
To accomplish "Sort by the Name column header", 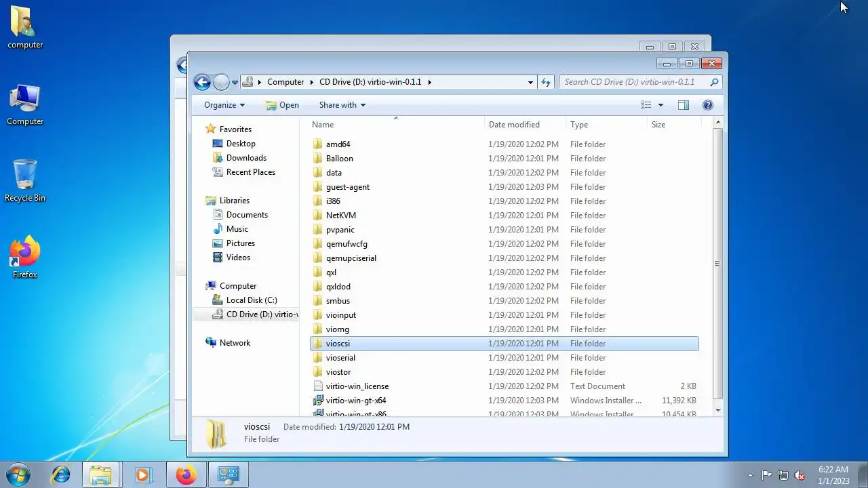I will click(x=397, y=125).
